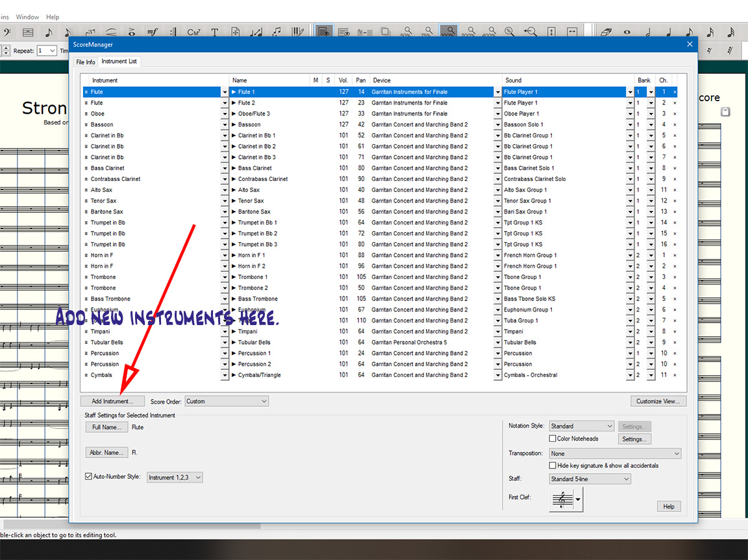The width and height of the screenshot is (748, 560).
Task: Choose the Expression tool (mf)
Action: click(153, 32)
